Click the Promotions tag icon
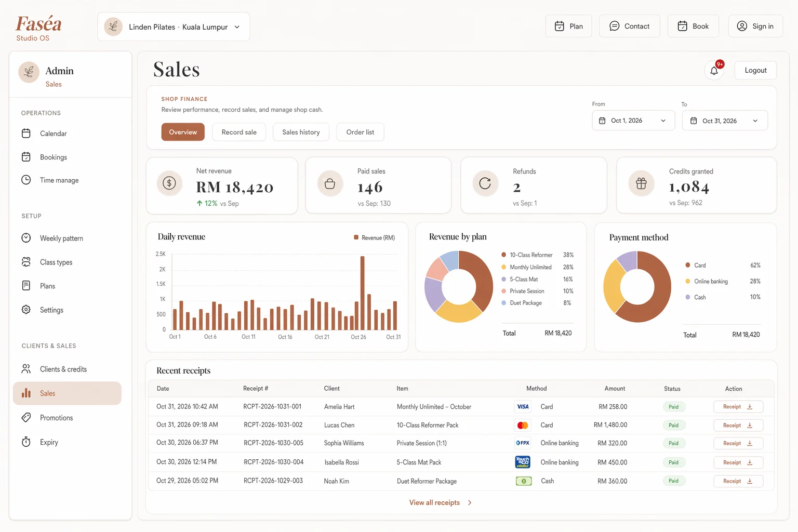This screenshot has height=532, width=798. (26, 418)
